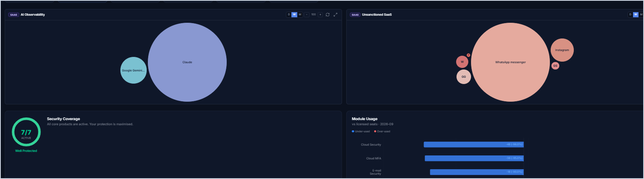Image resolution: width=644 pixels, height=179 pixels.
Task: Click the AI Observability title
Action: (x=33, y=15)
